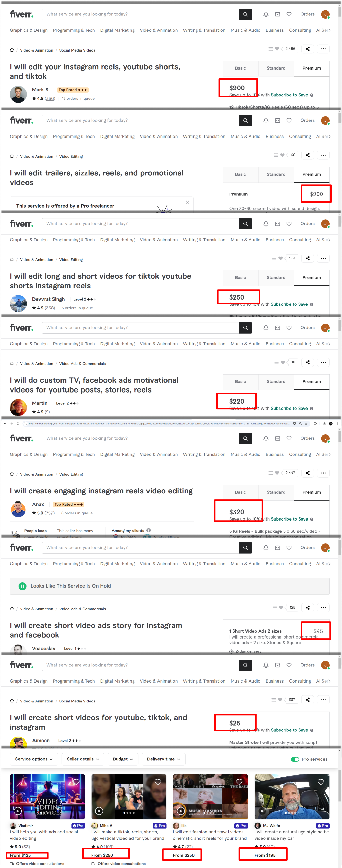The image size is (342, 868).
Task: Share the gig with 2,456 likes
Action: pos(308,49)
